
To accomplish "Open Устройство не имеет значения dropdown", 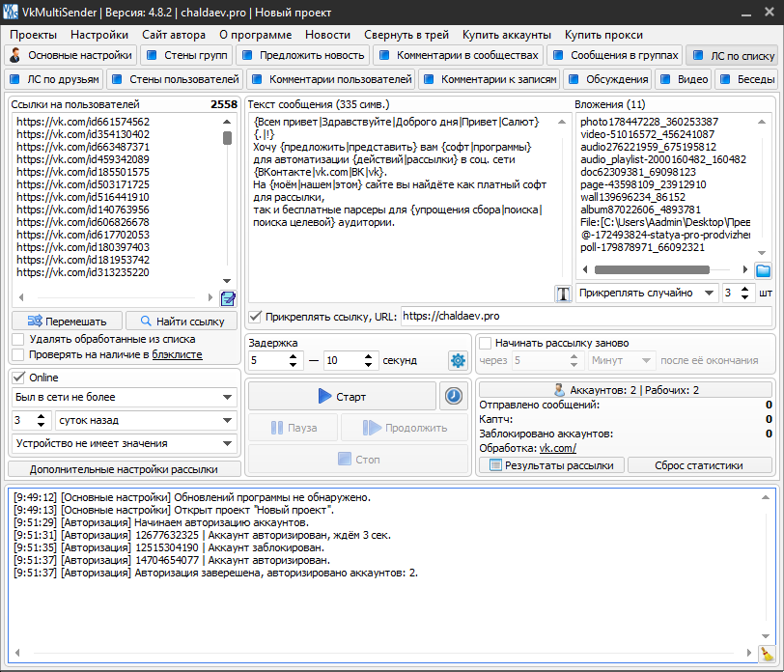I will (x=123, y=443).
